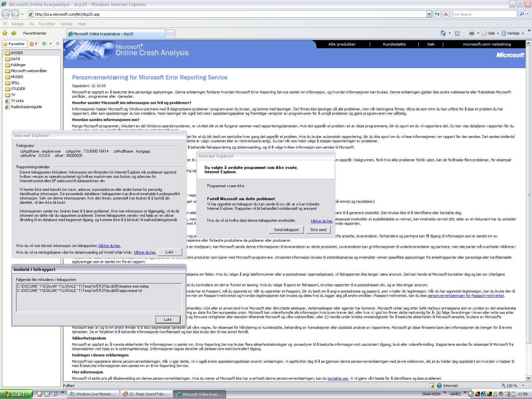The width and height of the screenshot is (532, 399).
Task: Close the Favorites sidebar with the X
Action: coord(58,44)
